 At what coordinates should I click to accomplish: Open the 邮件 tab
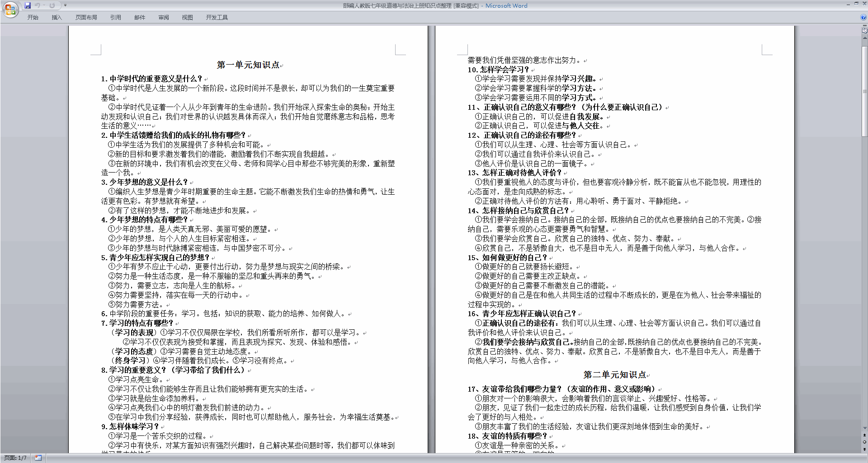140,18
